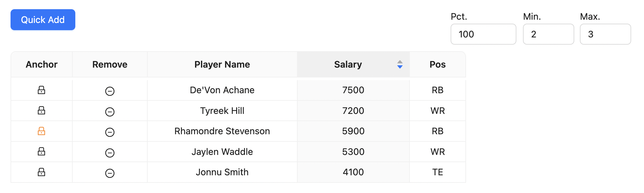Focus the Pct. input field
This screenshot has width=644, height=193.
click(x=483, y=34)
